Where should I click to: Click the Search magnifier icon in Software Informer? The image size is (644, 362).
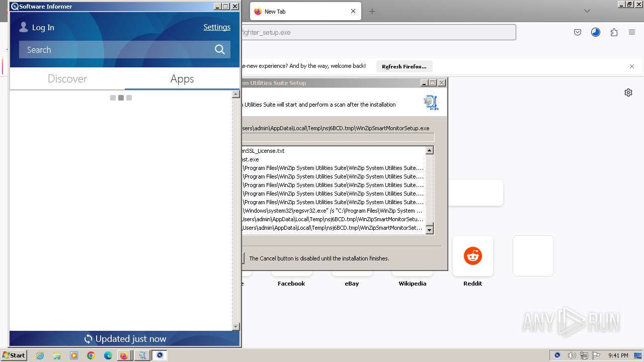click(x=219, y=49)
